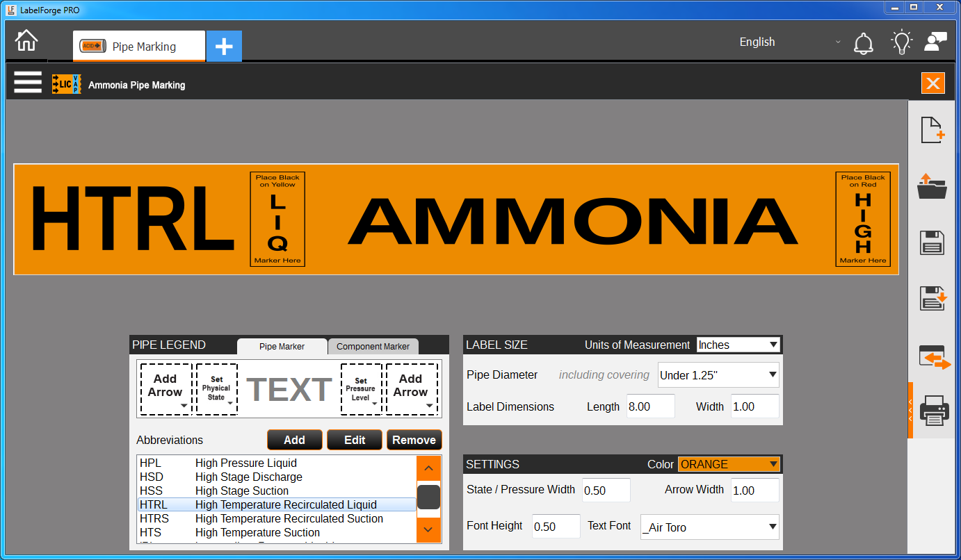The height and width of the screenshot is (560, 961).
Task: Select the Pipe Marking tab
Action: point(138,46)
